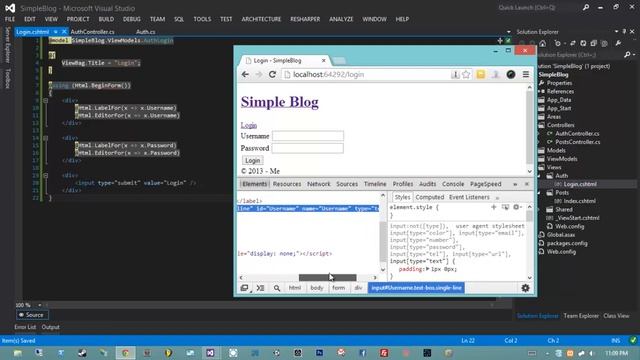
Task: Select the body breadcrumb in DevTools
Action: [317, 288]
